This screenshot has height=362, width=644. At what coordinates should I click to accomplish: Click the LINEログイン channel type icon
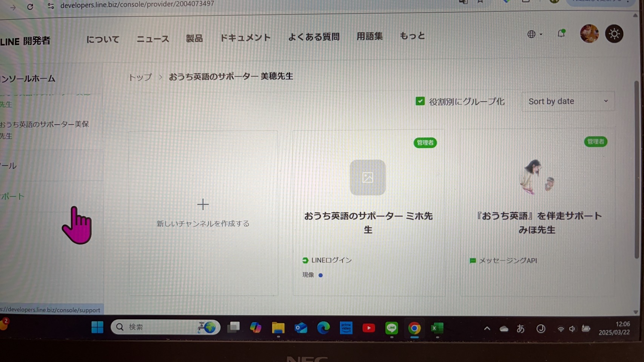click(x=305, y=260)
